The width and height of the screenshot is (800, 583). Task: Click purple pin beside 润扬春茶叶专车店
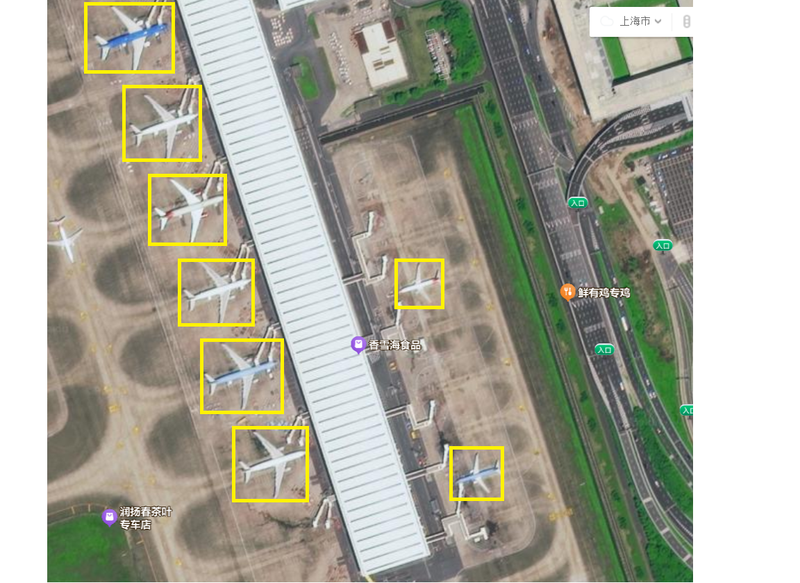click(109, 518)
